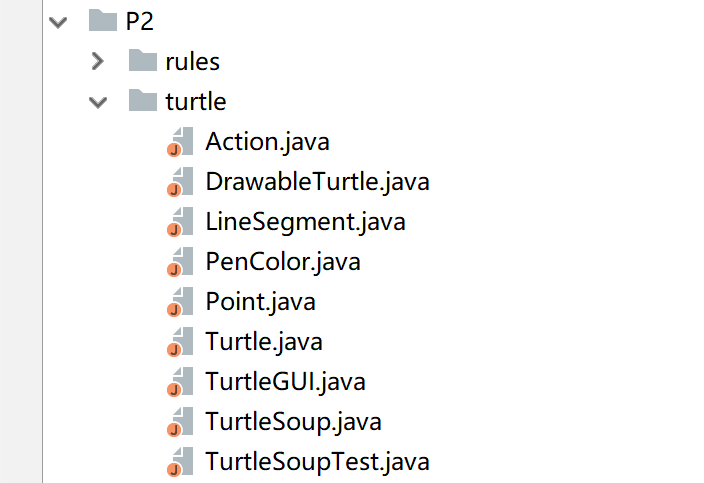Click the P2 folder icon
Image resolution: width=704 pixels, height=483 pixels.
tap(103, 21)
